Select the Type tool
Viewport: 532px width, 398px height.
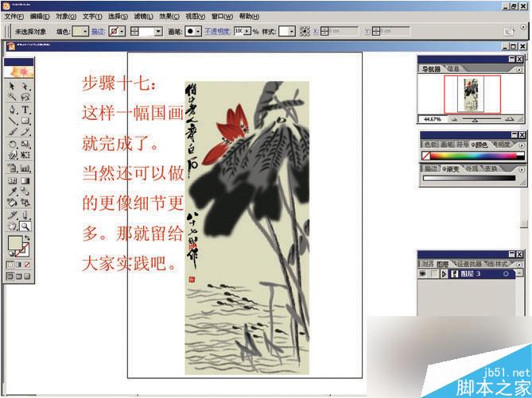tap(25, 110)
